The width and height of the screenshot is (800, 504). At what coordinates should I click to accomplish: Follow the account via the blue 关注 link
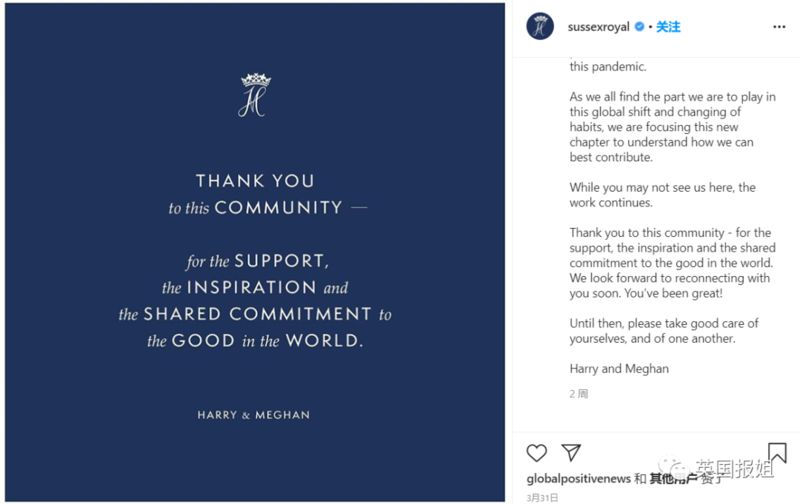(x=668, y=27)
